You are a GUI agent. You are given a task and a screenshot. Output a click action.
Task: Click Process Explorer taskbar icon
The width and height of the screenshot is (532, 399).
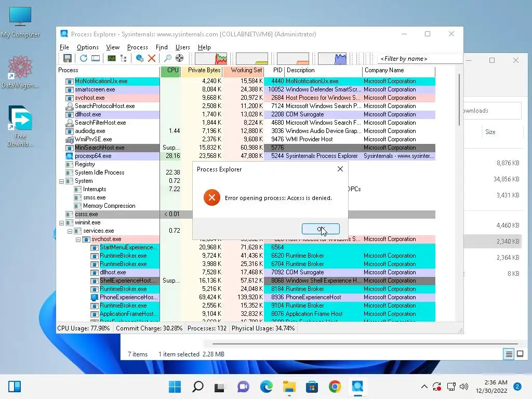tap(357, 387)
